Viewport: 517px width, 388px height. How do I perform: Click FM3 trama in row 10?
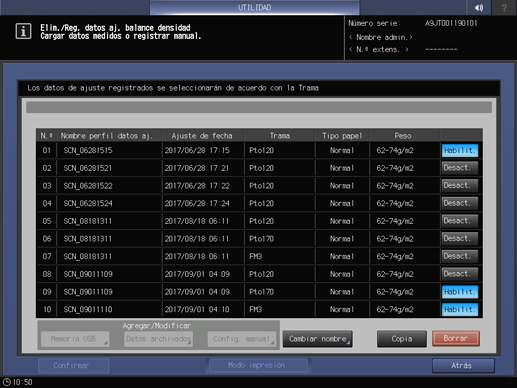256,309
